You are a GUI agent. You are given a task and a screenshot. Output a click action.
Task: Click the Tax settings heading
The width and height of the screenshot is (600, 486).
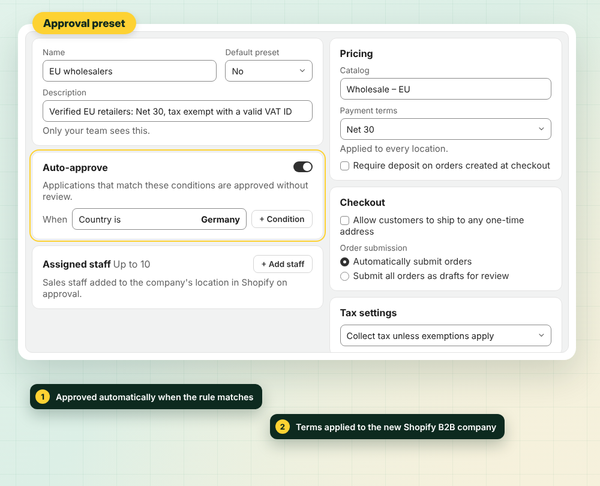coord(368,313)
